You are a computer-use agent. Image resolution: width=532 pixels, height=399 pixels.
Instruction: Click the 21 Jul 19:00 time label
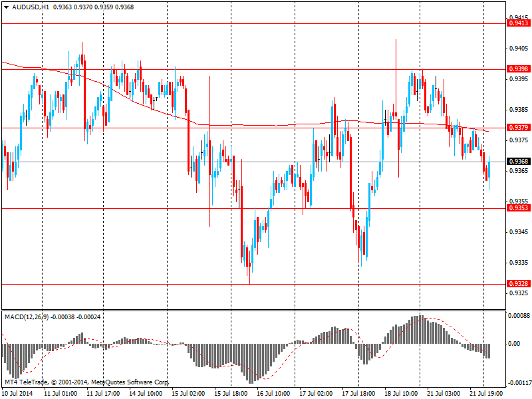487,393
